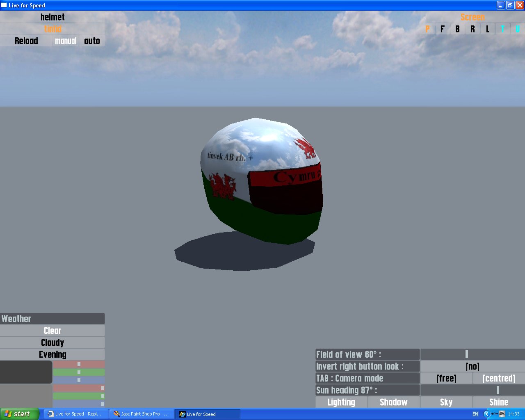Viewport: 525px width, 420px height.
Task: Close the Live for Speed window
Action: point(519,5)
